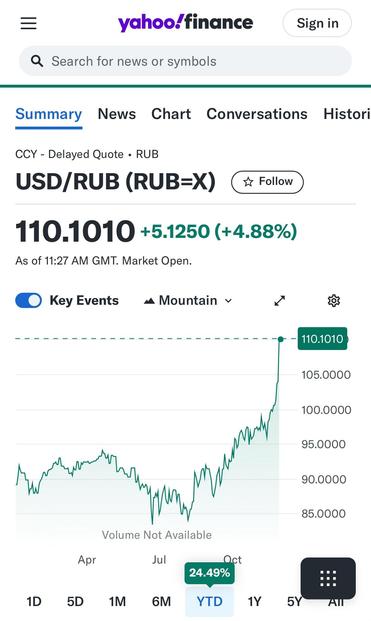
Task: Click the 110.1010 price marker on chart
Action: point(322,339)
